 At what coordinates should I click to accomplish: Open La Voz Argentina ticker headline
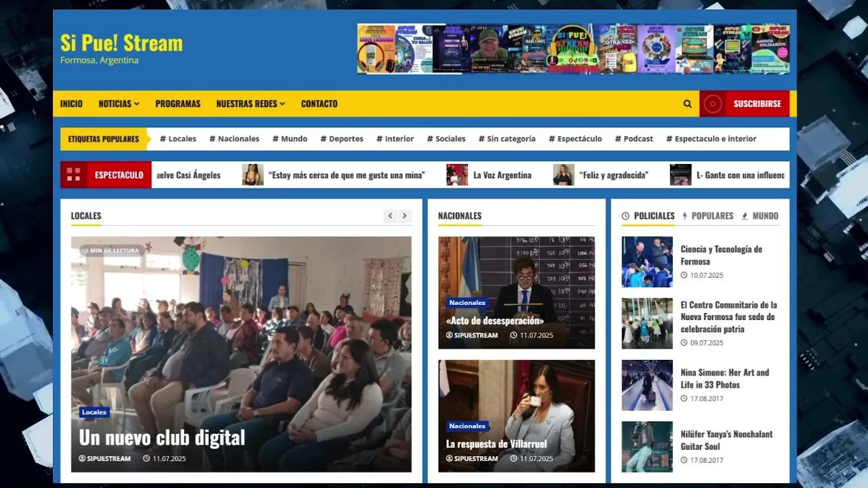(502, 175)
